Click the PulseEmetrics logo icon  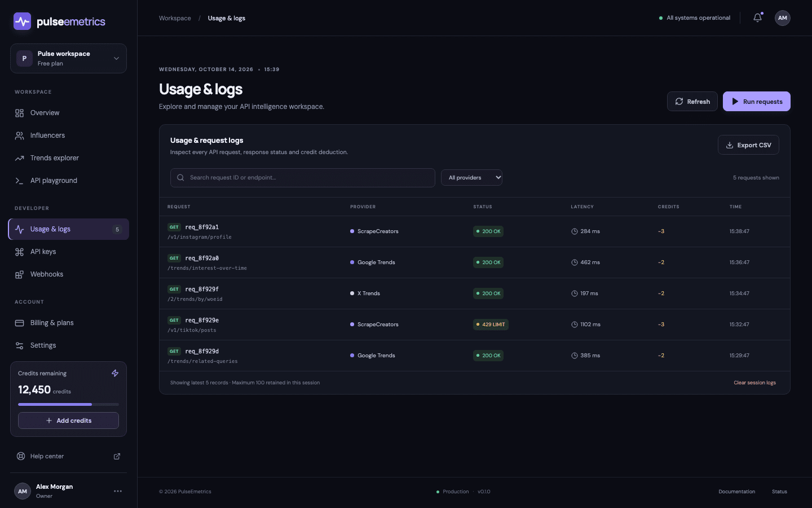point(22,21)
